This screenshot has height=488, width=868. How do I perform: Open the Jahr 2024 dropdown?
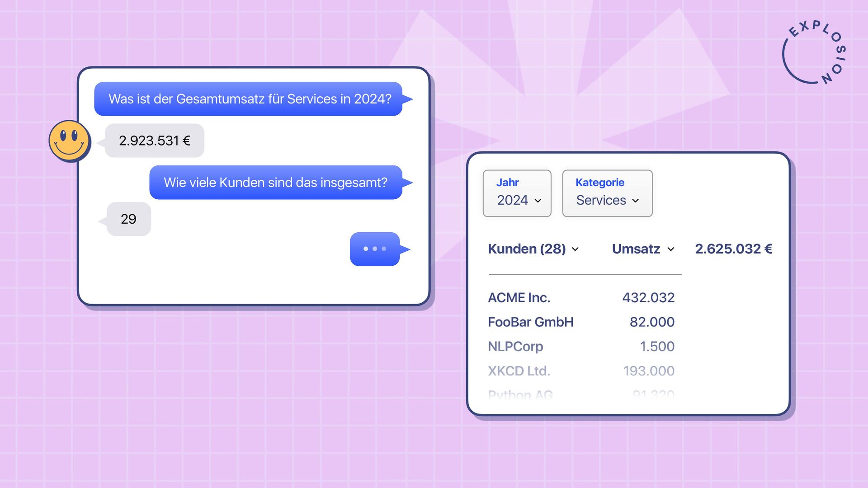coord(517,193)
